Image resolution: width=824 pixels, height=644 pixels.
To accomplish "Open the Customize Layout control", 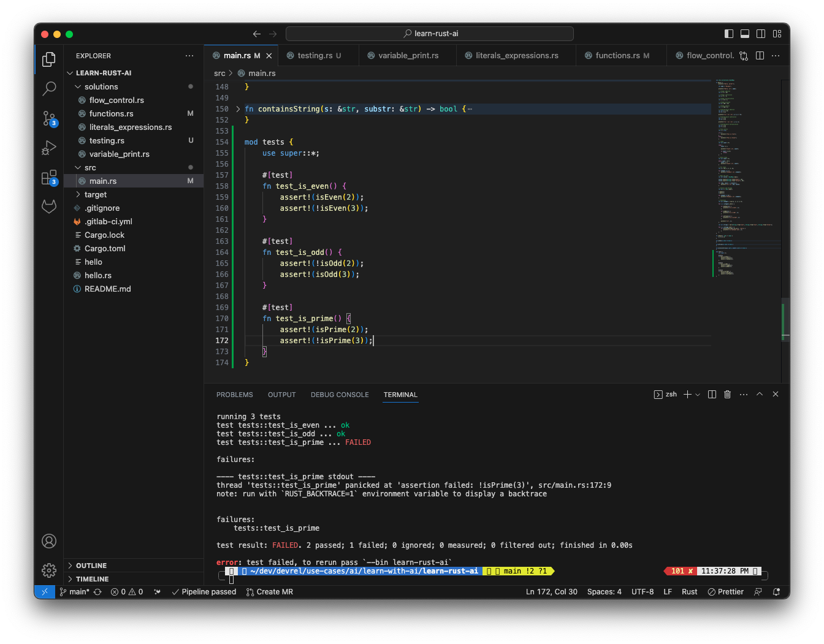I will click(x=776, y=34).
